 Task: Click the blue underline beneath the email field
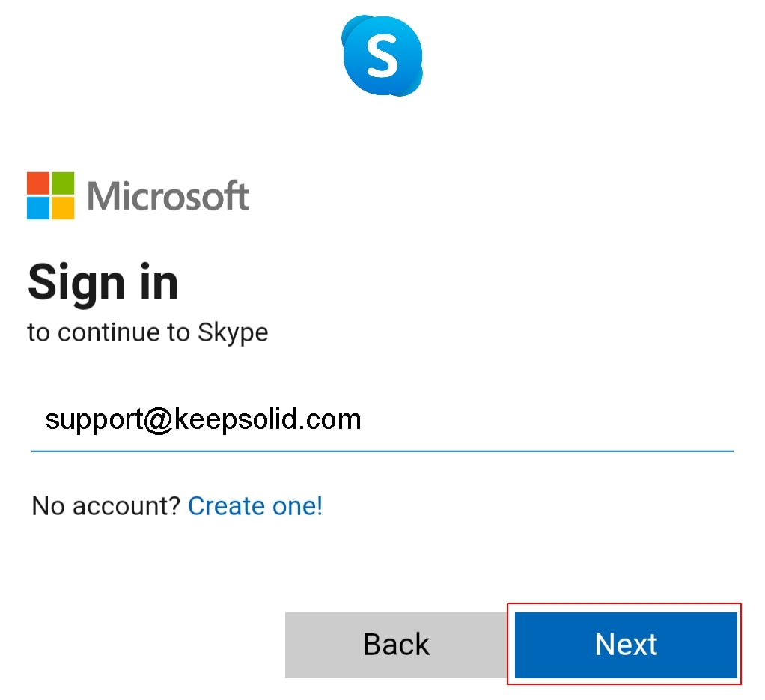point(382,451)
